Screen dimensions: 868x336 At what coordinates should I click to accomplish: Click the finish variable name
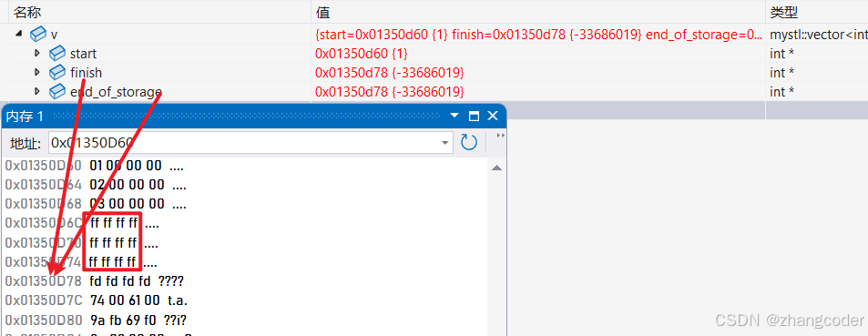86,73
